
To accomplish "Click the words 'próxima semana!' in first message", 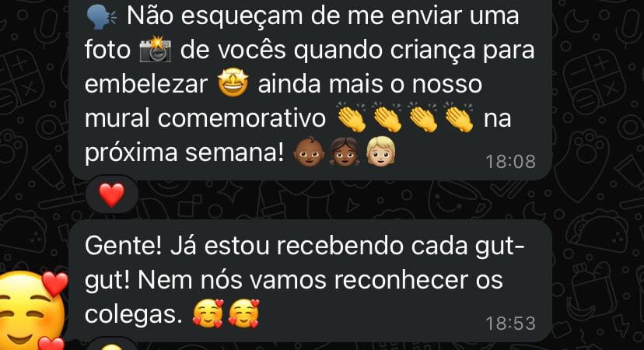I will click(x=184, y=152).
